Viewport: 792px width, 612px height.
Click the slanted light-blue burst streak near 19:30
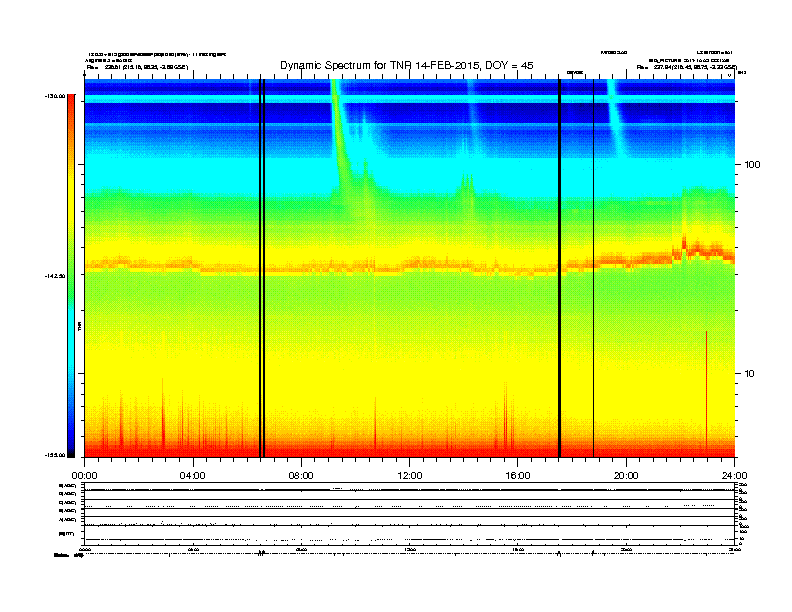[x=616, y=117]
